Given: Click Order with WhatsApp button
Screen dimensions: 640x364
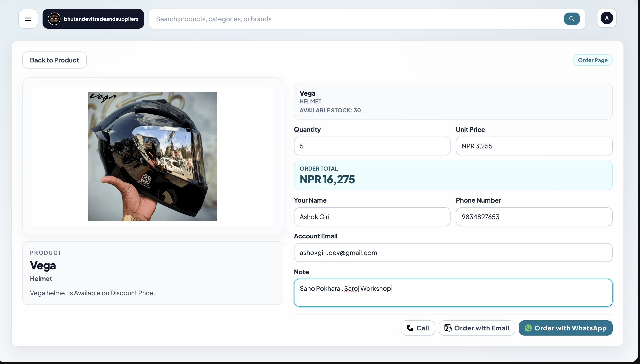Looking at the screenshot, I should (x=565, y=328).
